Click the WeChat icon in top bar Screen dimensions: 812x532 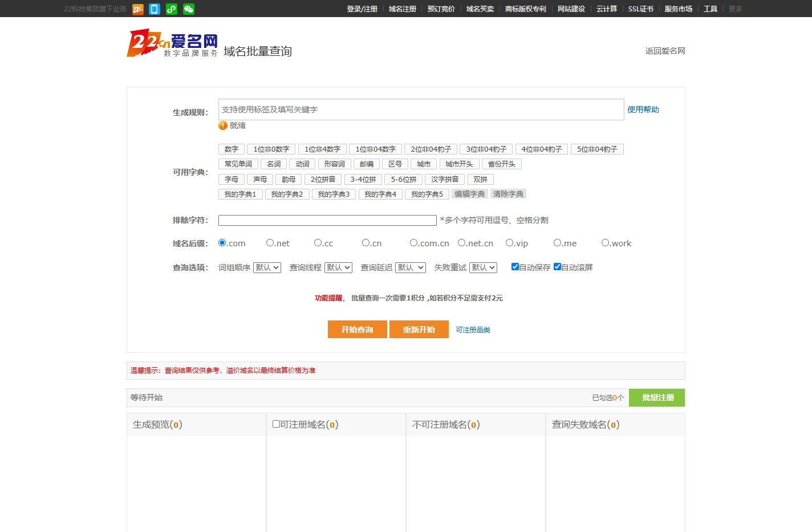click(x=189, y=9)
